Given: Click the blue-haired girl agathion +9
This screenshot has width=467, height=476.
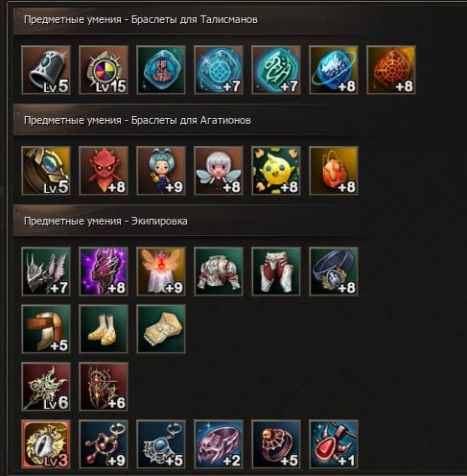Looking at the screenshot, I should [161, 171].
